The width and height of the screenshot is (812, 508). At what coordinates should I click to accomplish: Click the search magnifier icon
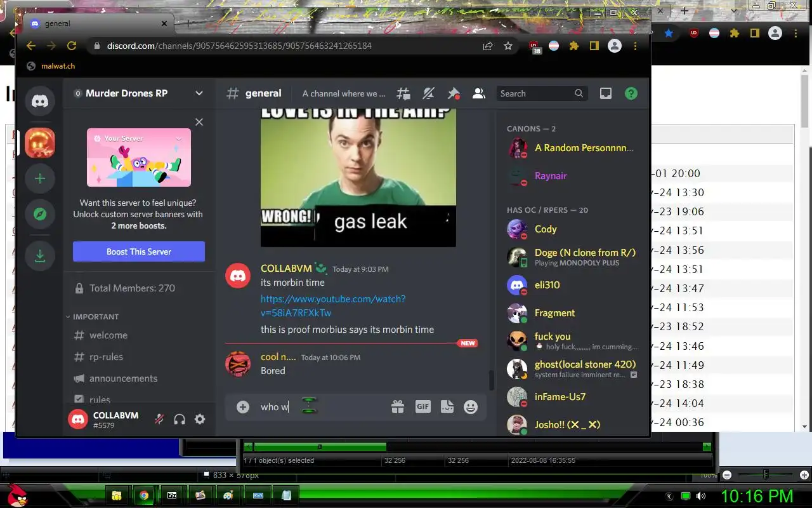[579, 93]
